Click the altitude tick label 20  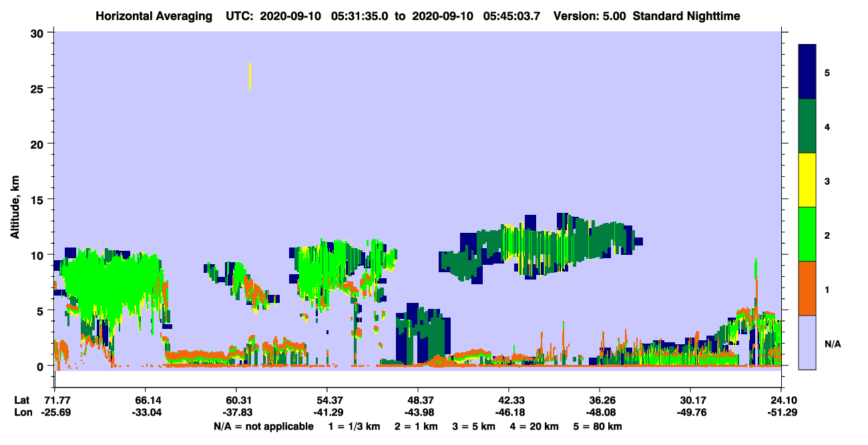(x=38, y=143)
